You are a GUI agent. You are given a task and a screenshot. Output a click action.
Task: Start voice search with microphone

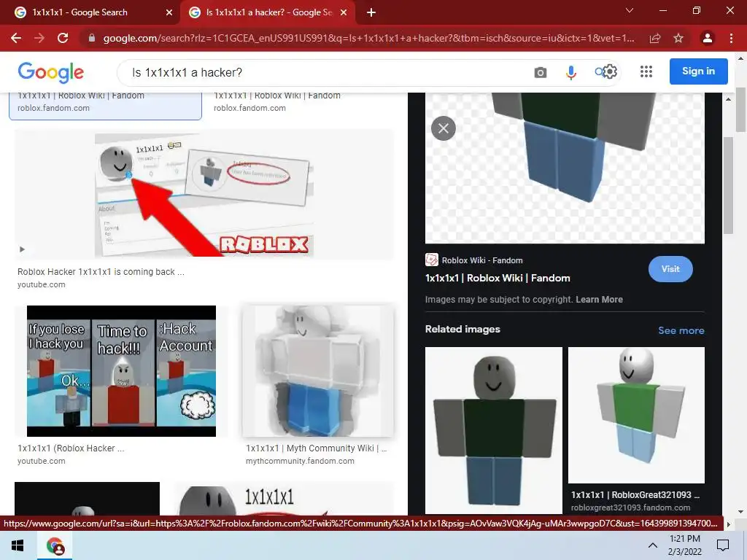pyautogui.click(x=570, y=72)
